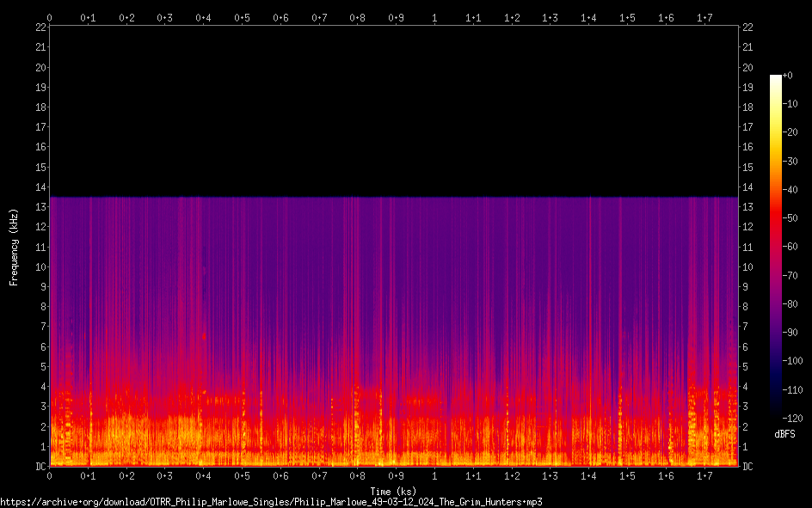Image resolution: width=812 pixels, height=508 pixels.
Task: Click the 22 kHz label on left axis
Action: (40, 28)
